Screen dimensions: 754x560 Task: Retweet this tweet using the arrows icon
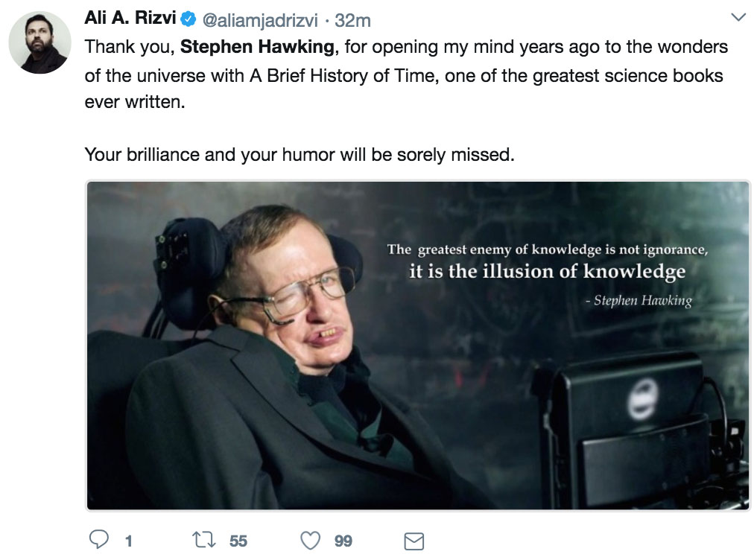pos(203,540)
